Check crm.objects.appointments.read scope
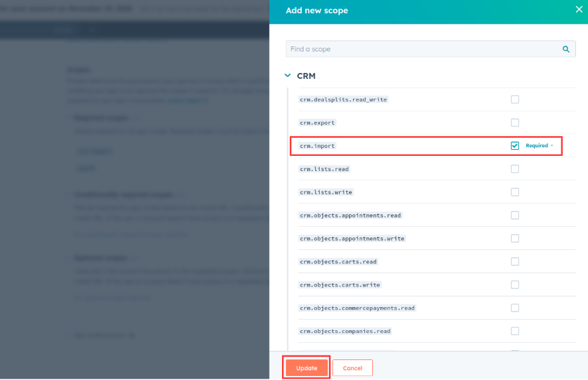Viewport: 588px width, 380px height. click(514, 215)
